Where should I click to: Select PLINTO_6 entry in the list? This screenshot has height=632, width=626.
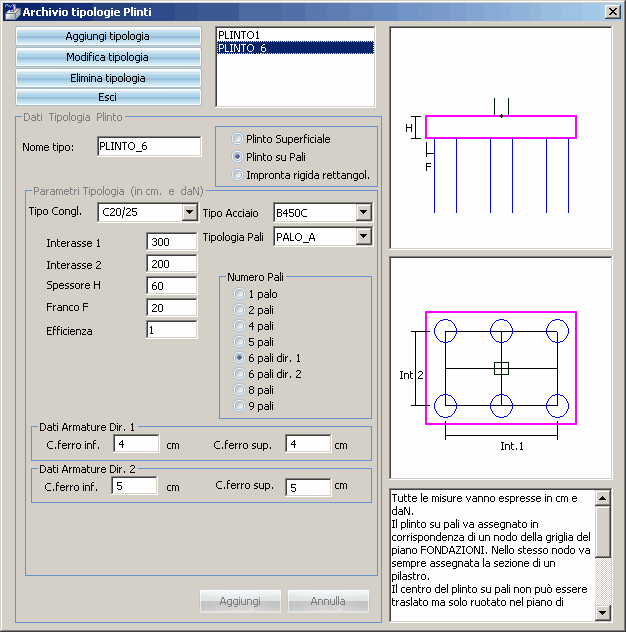click(295, 48)
